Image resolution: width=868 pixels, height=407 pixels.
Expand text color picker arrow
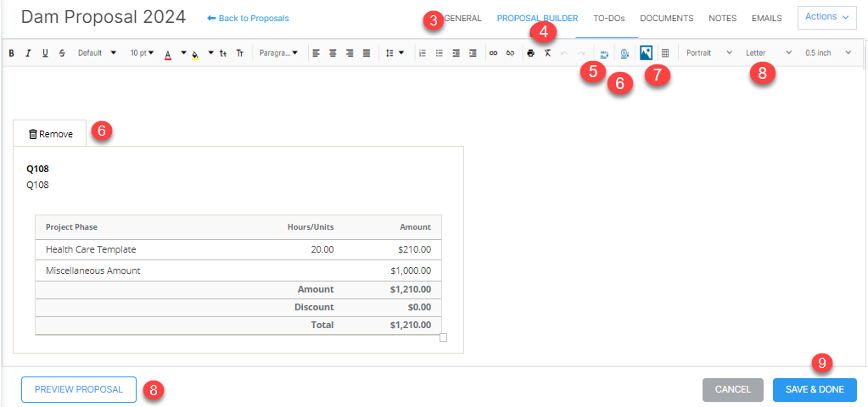[x=183, y=53]
